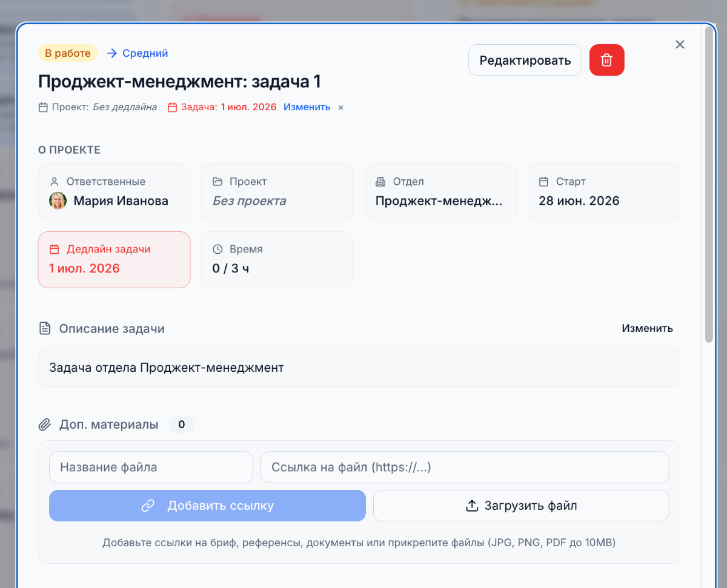Click the Проект: Без дедлайна label
Screen dimensions: 727x588
click(104, 107)
